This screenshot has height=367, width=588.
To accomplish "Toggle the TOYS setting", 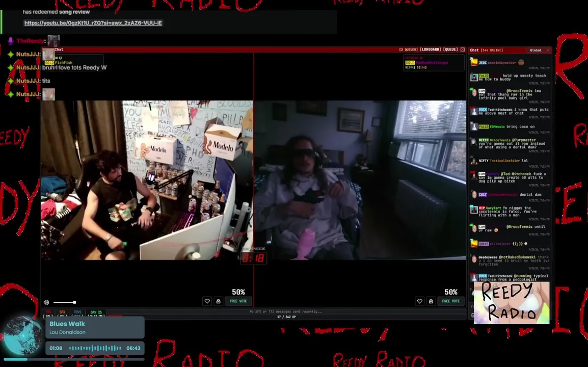I will tap(77, 314).
